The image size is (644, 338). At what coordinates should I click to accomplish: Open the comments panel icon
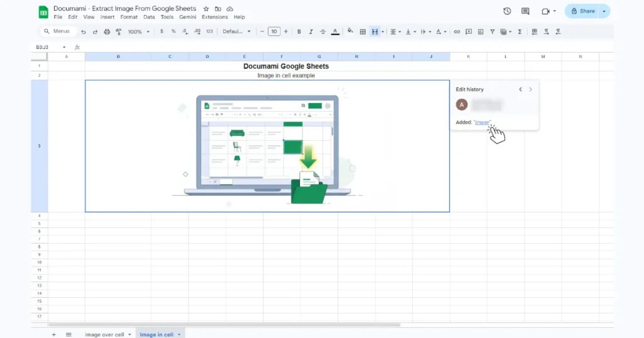coord(525,11)
